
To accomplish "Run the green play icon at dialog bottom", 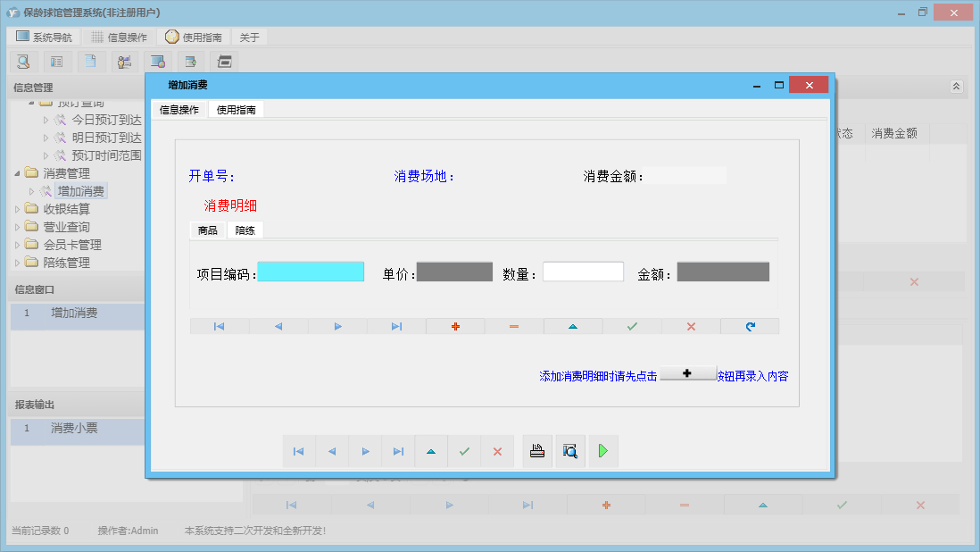I will tap(602, 451).
